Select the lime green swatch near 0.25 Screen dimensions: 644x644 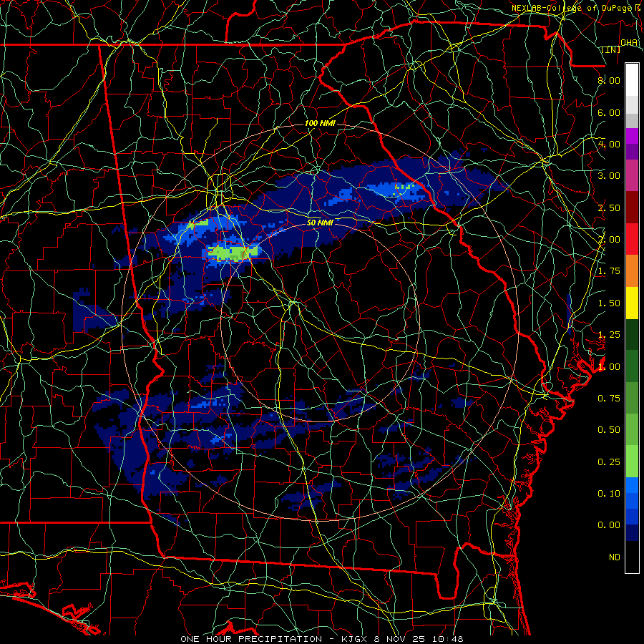coord(632,462)
